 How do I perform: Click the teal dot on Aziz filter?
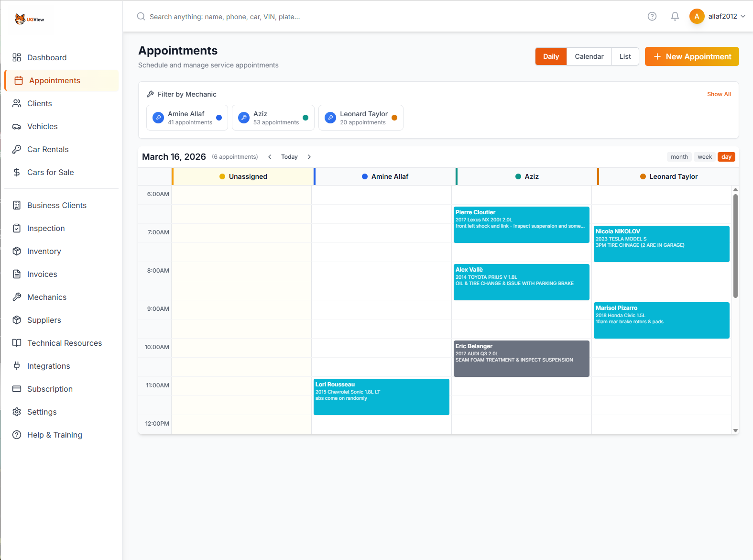pos(306,118)
